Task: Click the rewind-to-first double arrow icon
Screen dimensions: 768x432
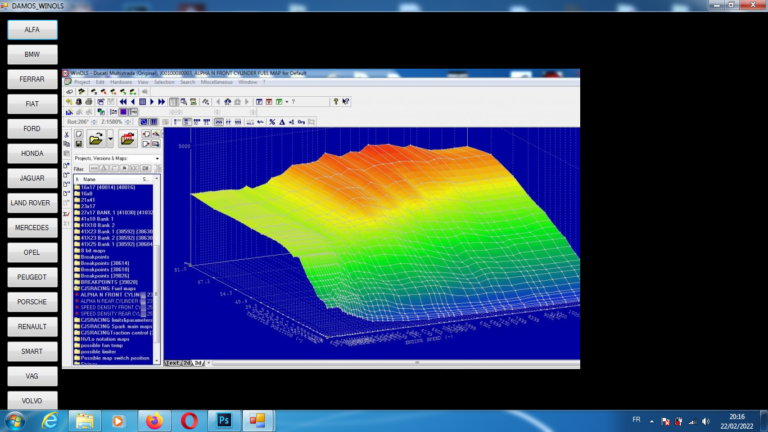Action: point(123,101)
